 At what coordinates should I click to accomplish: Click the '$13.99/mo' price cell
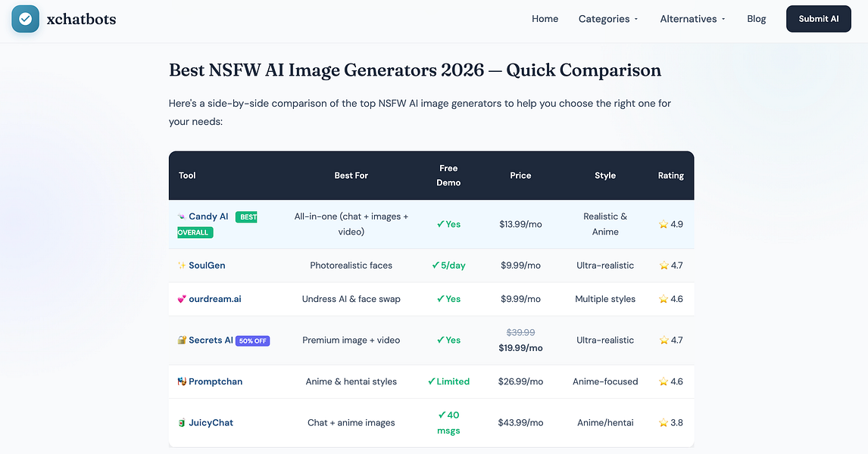coord(520,225)
